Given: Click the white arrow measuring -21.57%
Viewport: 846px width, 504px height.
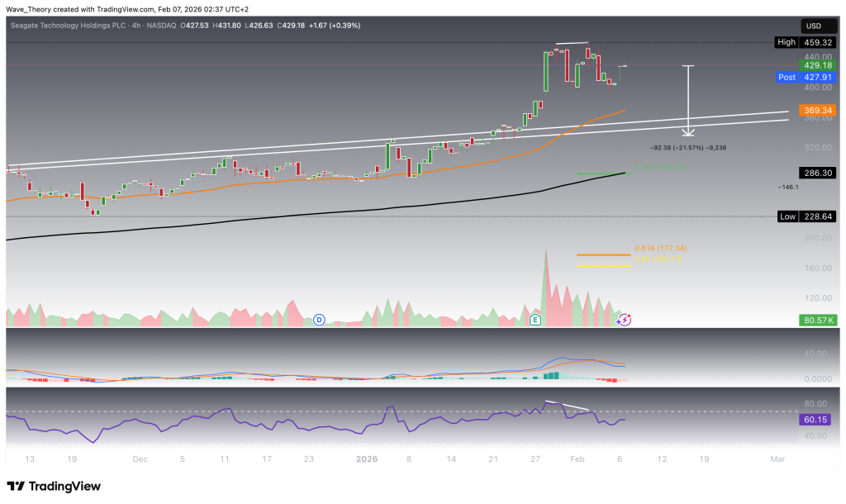Looking at the screenshot, I should tap(687, 100).
